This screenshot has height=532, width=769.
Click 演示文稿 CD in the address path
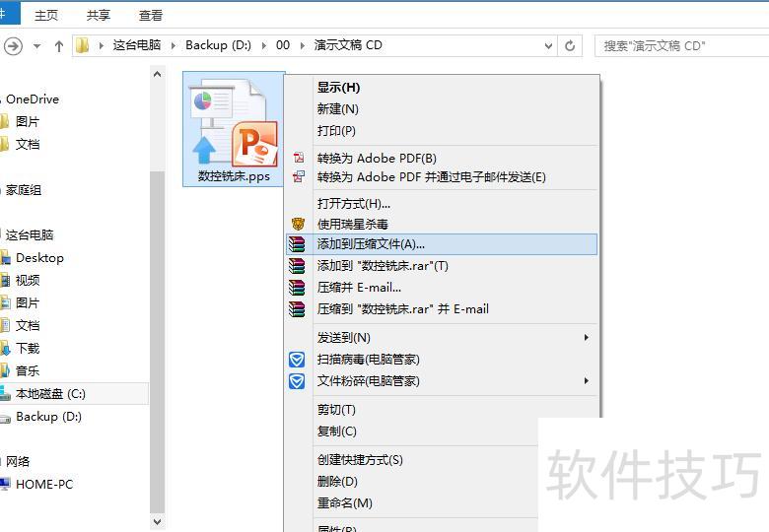click(x=348, y=45)
